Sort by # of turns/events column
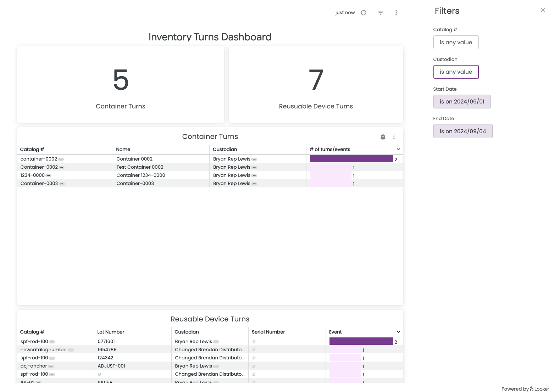Viewport: 554px width, 392px height. pyautogui.click(x=330, y=150)
